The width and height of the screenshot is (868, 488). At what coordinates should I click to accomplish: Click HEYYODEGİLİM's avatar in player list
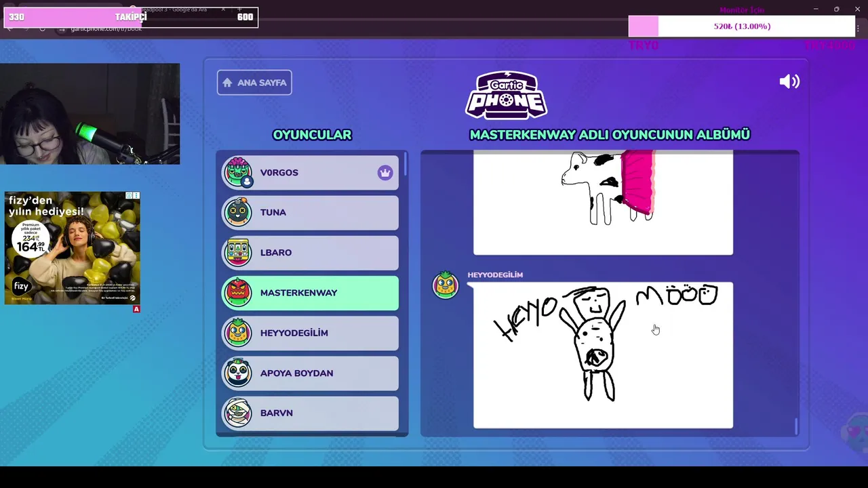[x=238, y=333]
